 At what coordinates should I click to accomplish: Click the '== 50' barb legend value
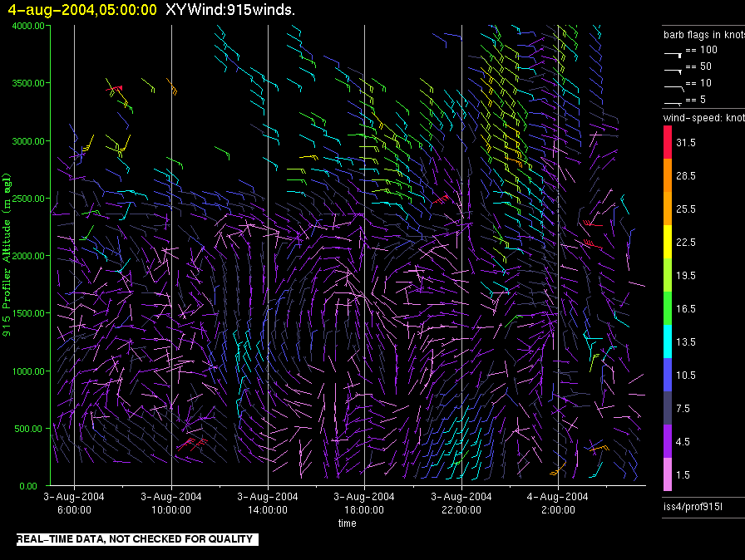pyautogui.click(x=699, y=66)
